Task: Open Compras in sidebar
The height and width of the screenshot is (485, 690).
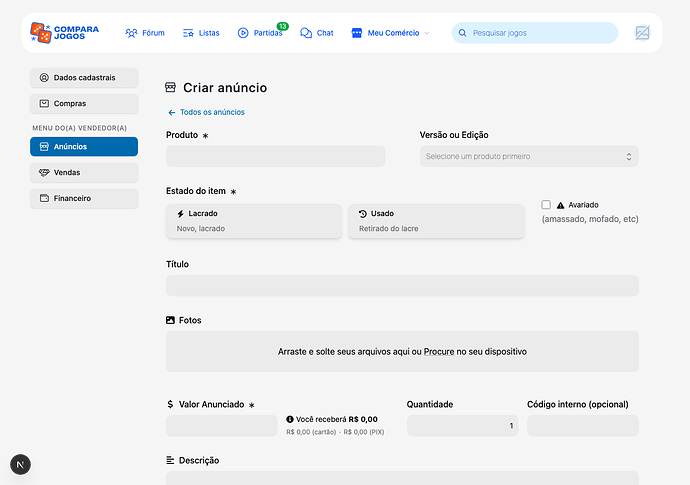Action: (84, 103)
